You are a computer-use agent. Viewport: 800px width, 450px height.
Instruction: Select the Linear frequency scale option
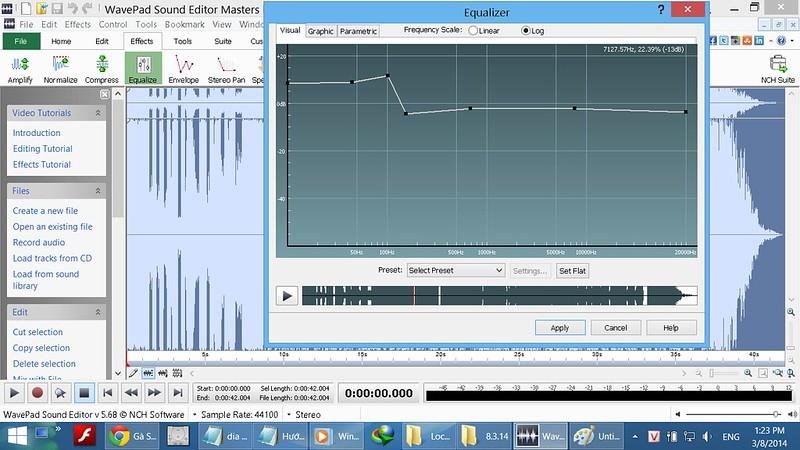tap(473, 31)
